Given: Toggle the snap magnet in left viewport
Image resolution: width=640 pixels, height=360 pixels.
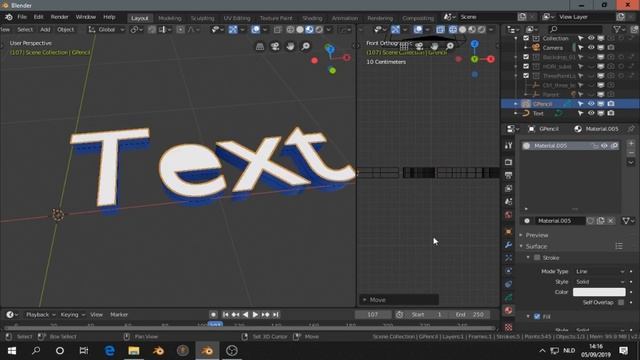Looking at the screenshot, I should pos(152,29).
